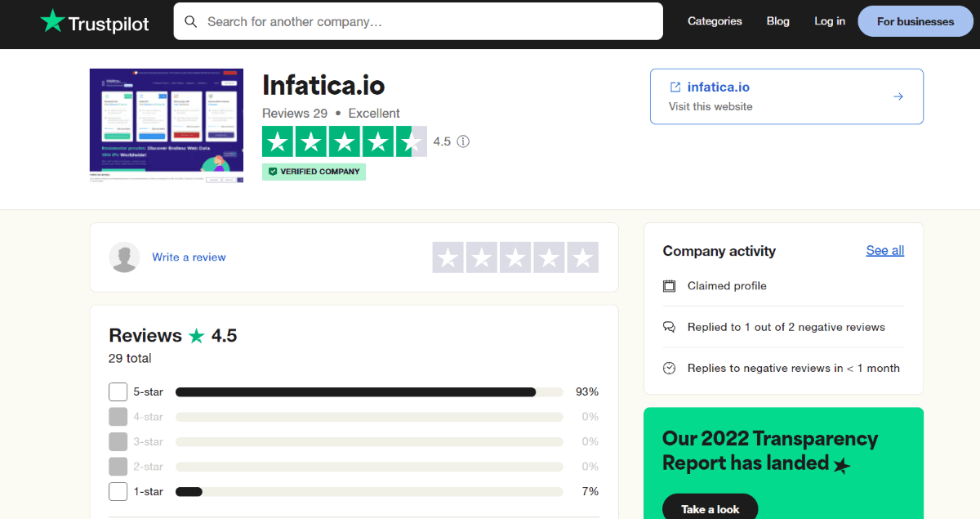This screenshot has height=519, width=980.
Task: Click Our 2022 Transparency Report has landed heading
Action: point(770,451)
